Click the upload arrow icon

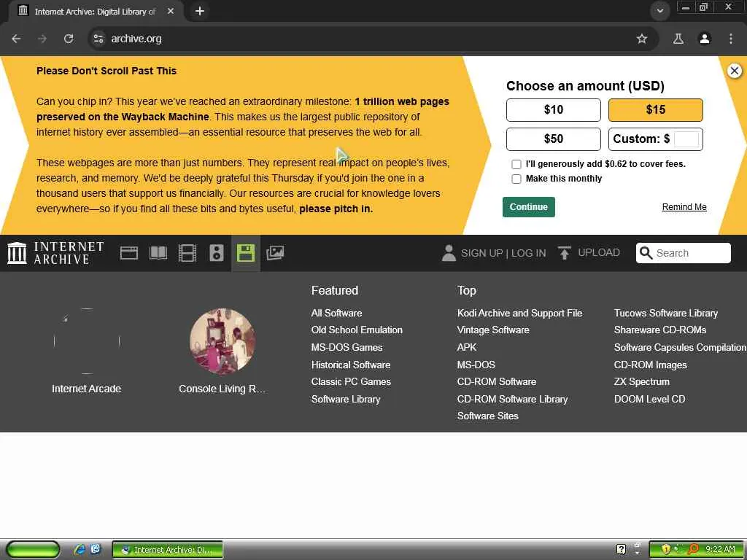564,253
